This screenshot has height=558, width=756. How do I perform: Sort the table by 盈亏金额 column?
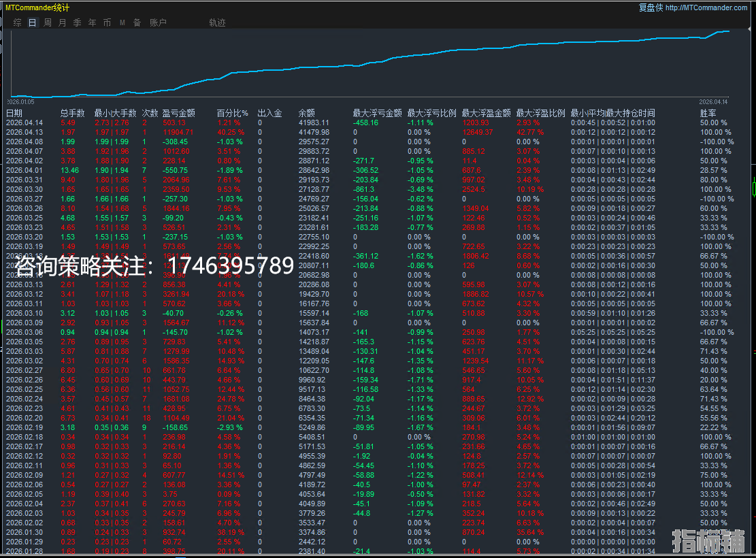click(x=178, y=112)
